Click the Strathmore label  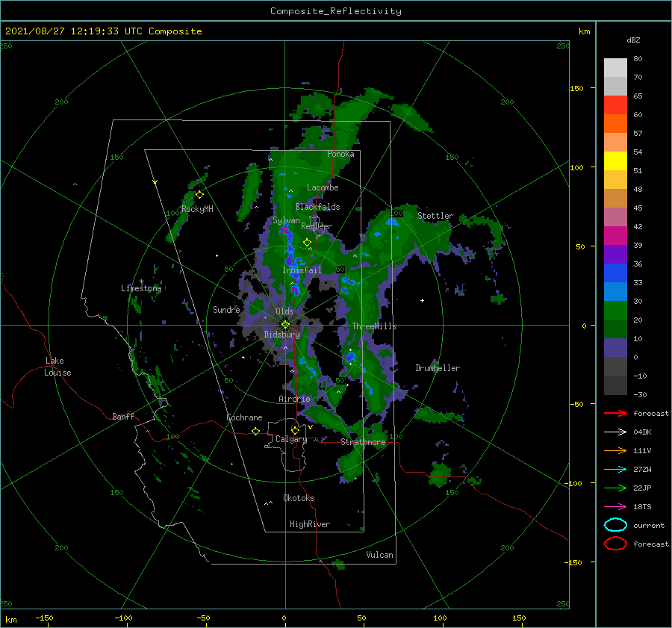tap(363, 442)
